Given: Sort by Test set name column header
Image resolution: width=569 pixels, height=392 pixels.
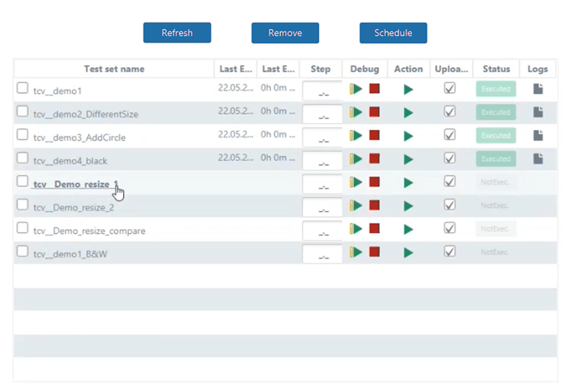Looking at the screenshot, I should (114, 69).
